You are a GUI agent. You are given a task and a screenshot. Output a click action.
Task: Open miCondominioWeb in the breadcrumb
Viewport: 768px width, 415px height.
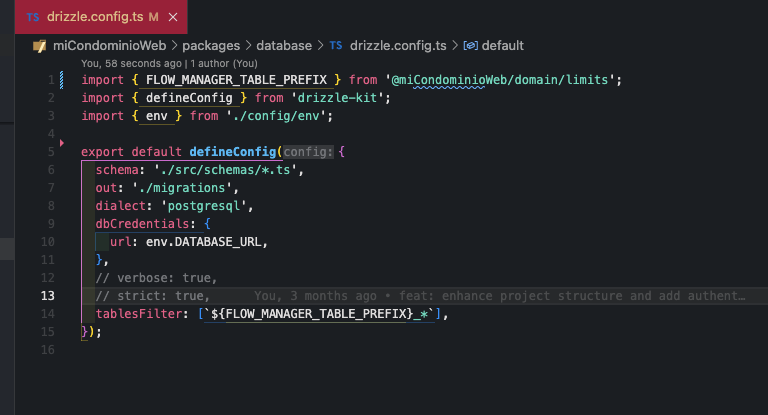click(109, 46)
